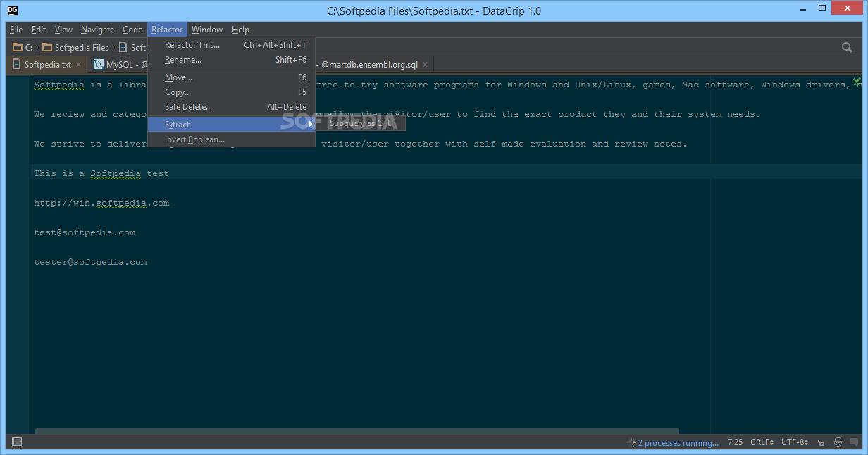Click the 7:25 cursor position indicator
Screen dimensions: 868x455
(735, 443)
